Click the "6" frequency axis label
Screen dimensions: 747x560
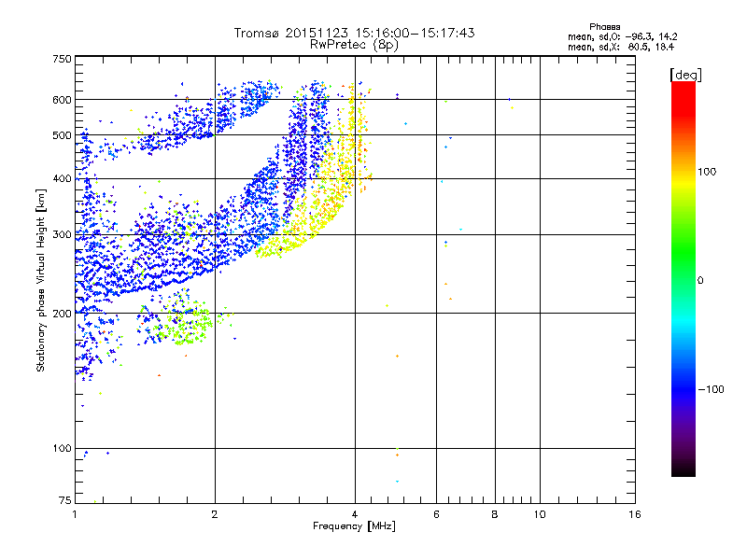pyautogui.click(x=436, y=514)
